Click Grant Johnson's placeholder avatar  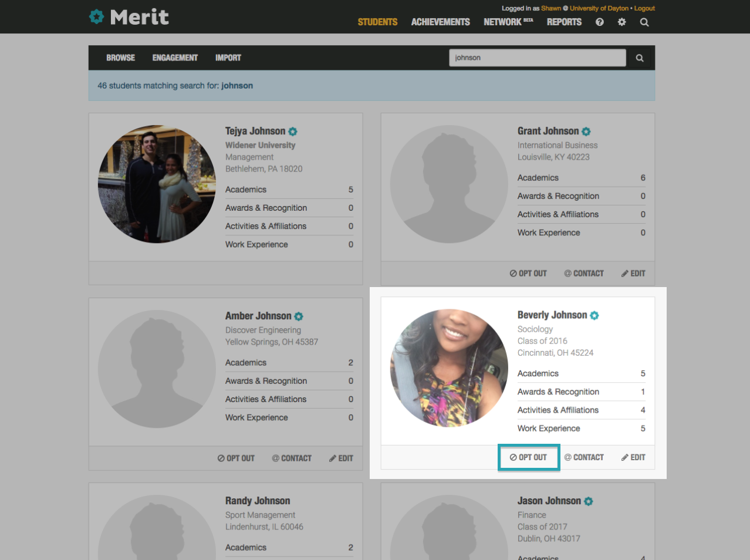point(449,184)
